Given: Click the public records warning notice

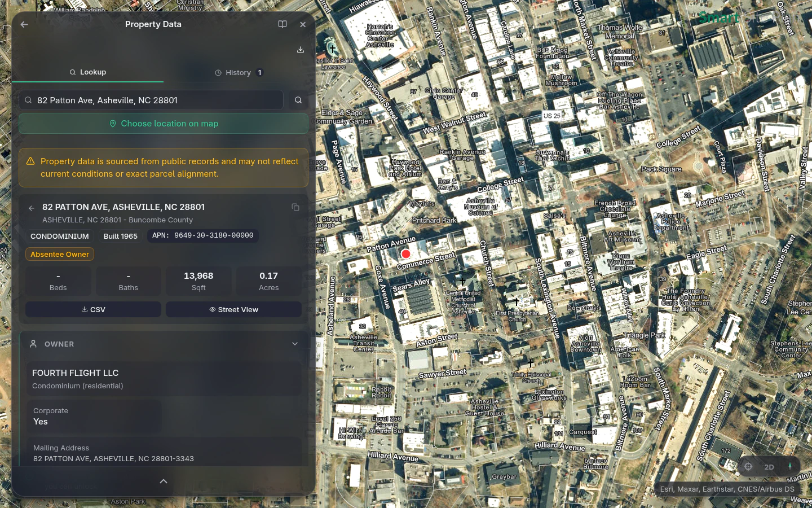Looking at the screenshot, I should (164, 168).
